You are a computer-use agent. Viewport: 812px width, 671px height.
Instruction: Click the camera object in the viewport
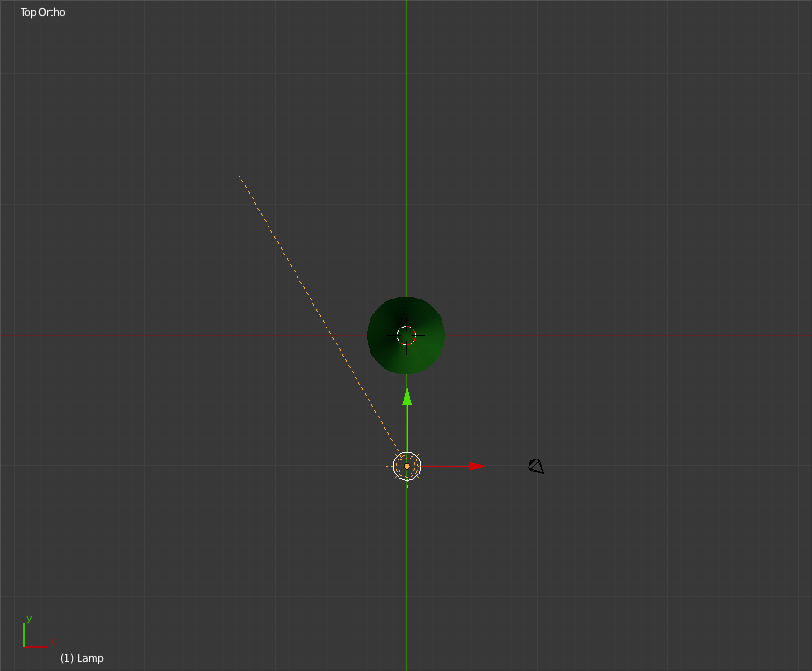[535, 466]
